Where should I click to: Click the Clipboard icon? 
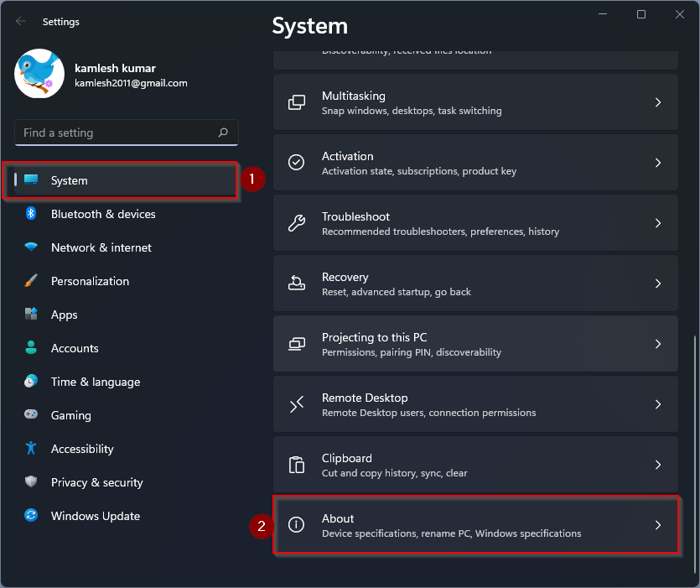click(x=297, y=464)
